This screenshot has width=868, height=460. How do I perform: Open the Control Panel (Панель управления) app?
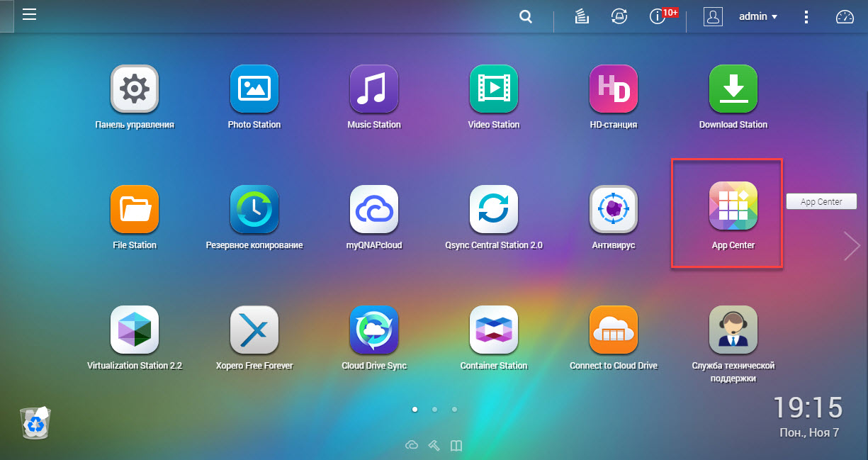point(135,89)
